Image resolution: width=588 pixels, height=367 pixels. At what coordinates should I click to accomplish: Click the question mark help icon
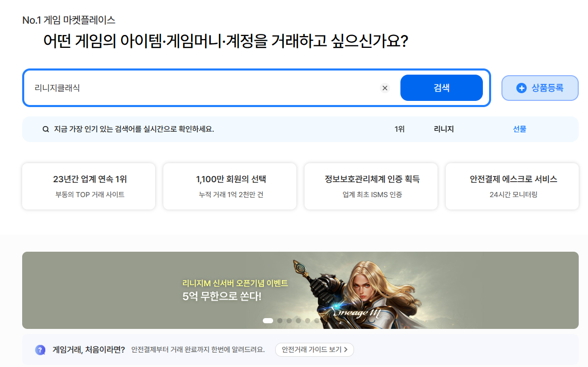point(40,350)
